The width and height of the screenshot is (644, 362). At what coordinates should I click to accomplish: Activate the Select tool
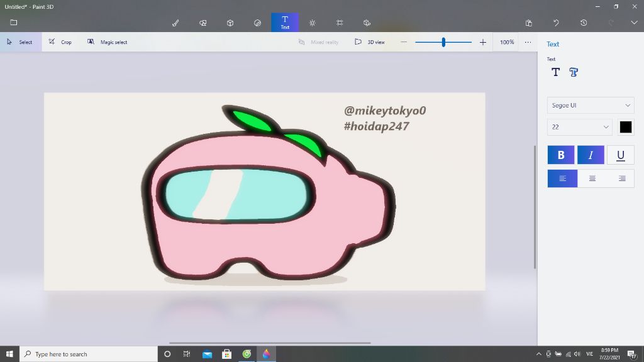(x=21, y=42)
